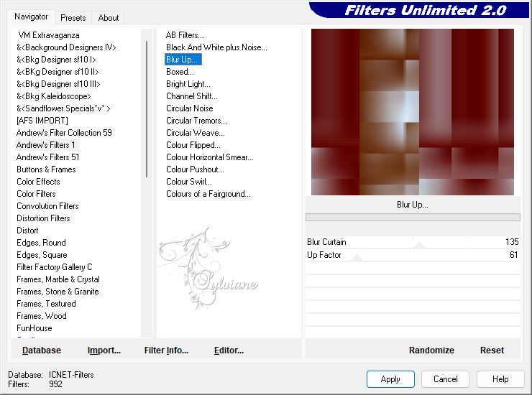
Task: Choose Colour Horizontal Smear... filter
Action: click(210, 157)
